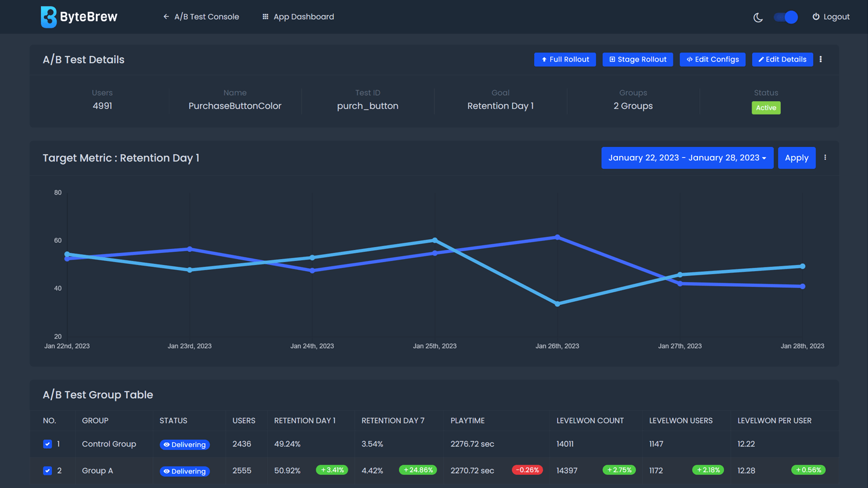Toggle the dark mode switch
Viewport: 868px width, 488px height.
(785, 17)
